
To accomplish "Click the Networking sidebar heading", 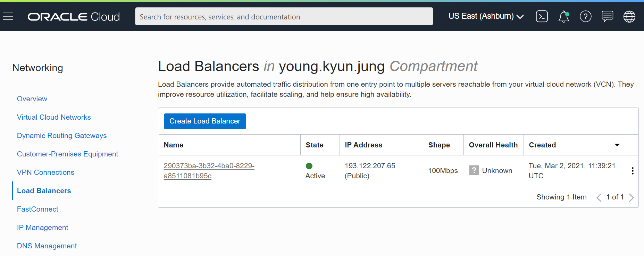I will coord(37,68).
